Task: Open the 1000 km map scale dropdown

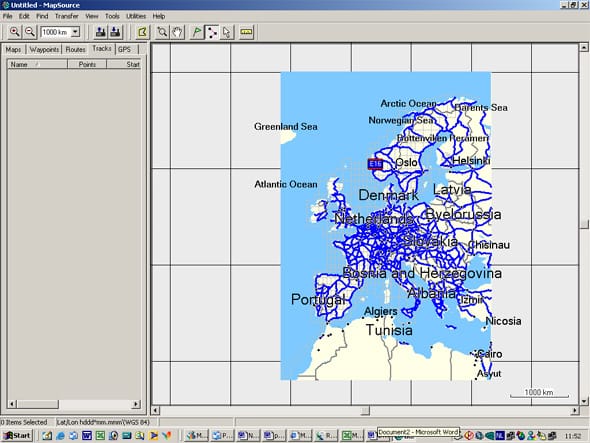Action: [75, 32]
